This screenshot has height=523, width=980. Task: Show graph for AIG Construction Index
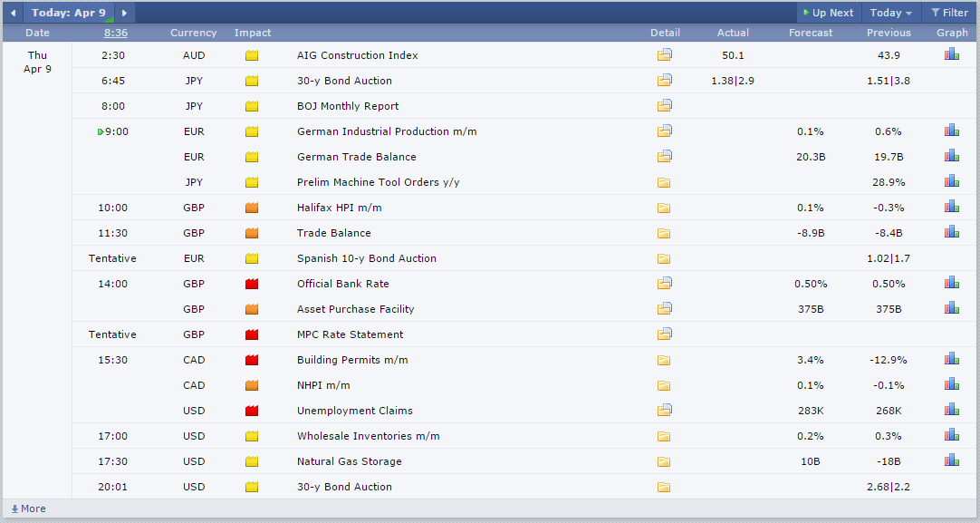[x=952, y=54]
